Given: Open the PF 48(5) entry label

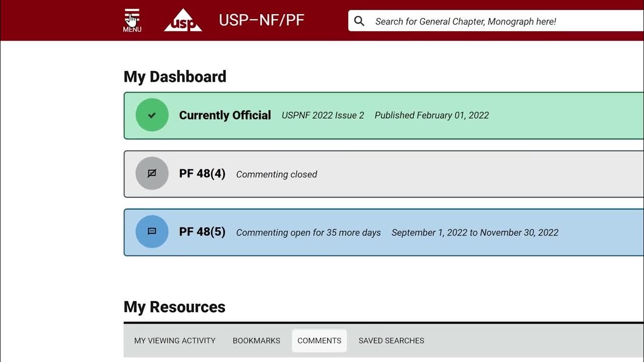Looking at the screenshot, I should 202,232.
